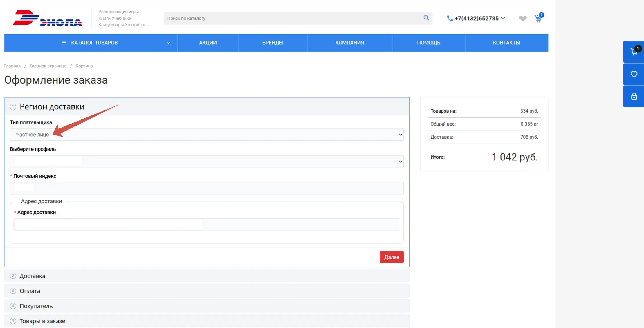The width and height of the screenshot is (644, 328).
Task: Click the search magnifier icon
Action: click(x=426, y=18)
